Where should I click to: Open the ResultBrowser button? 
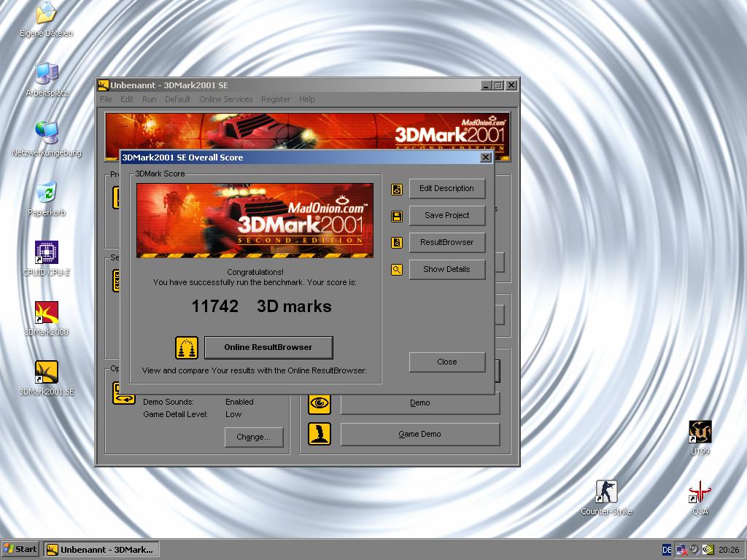[x=447, y=242]
